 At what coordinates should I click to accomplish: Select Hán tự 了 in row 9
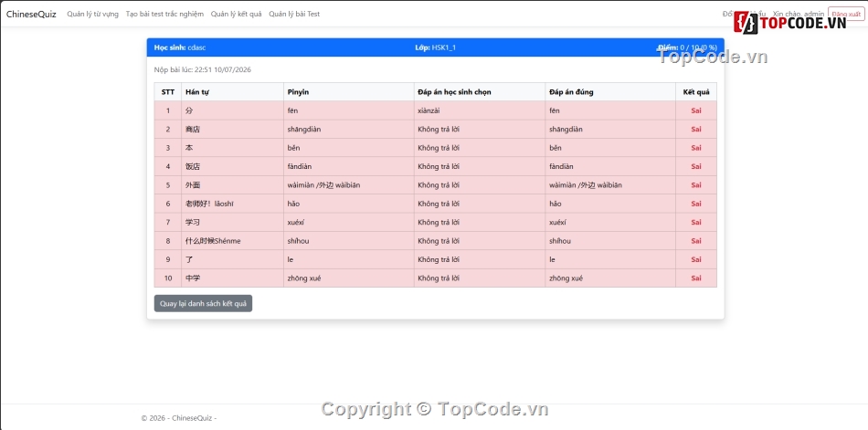click(x=189, y=259)
